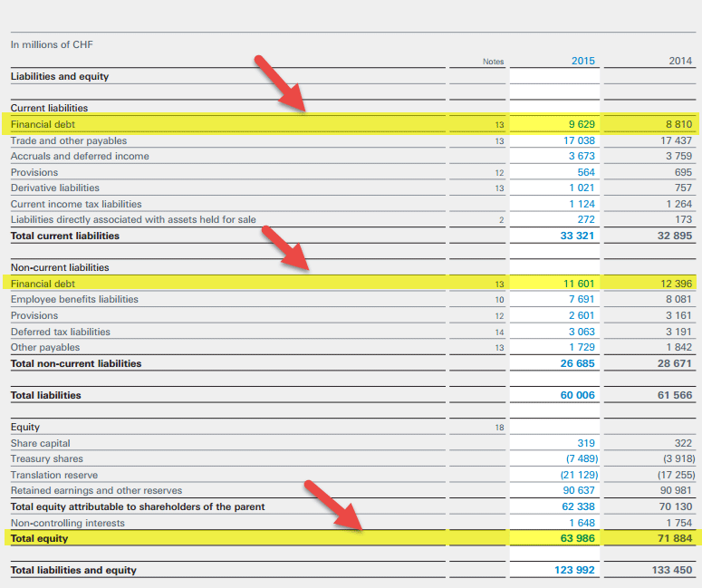Select translation reserve value (21 129)

tap(580, 475)
